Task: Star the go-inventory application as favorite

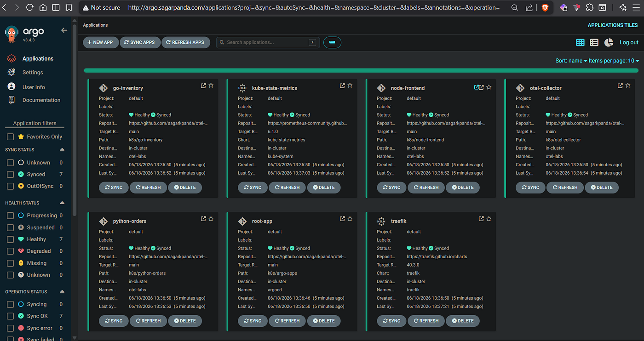Action: (211, 85)
